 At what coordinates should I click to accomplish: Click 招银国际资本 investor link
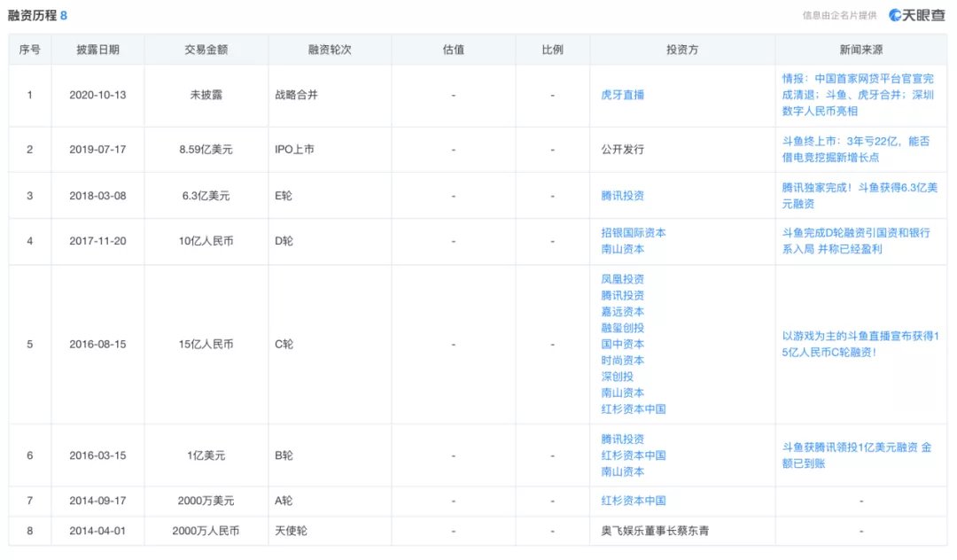point(634,233)
